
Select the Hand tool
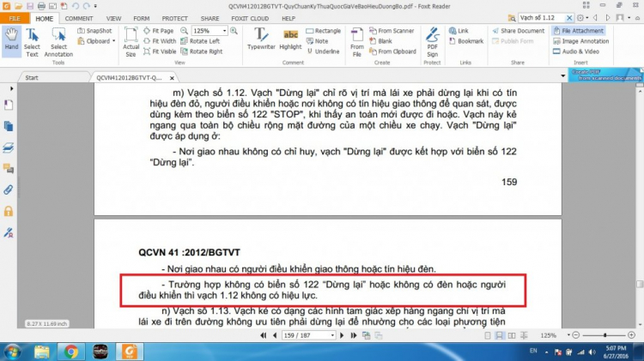pyautogui.click(x=11, y=39)
